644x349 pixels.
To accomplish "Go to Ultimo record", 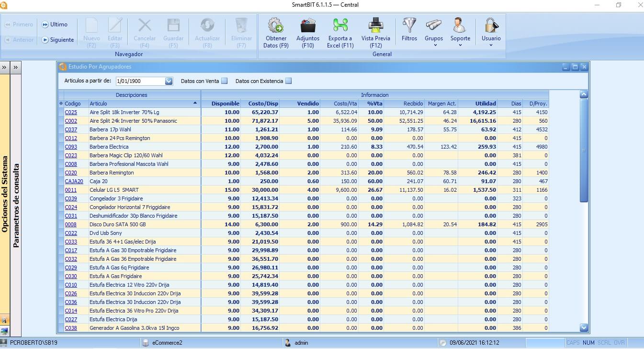I will click(x=55, y=24).
